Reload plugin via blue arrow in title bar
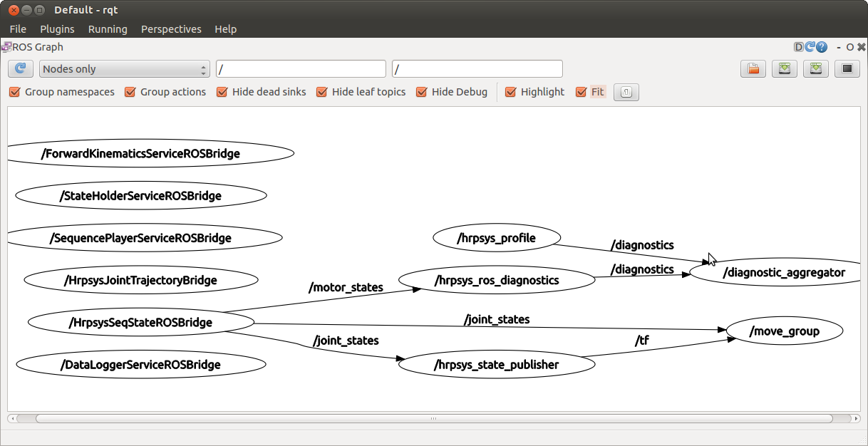The width and height of the screenshot is (868, 446). pyautogui.click(x=810, y=47)
